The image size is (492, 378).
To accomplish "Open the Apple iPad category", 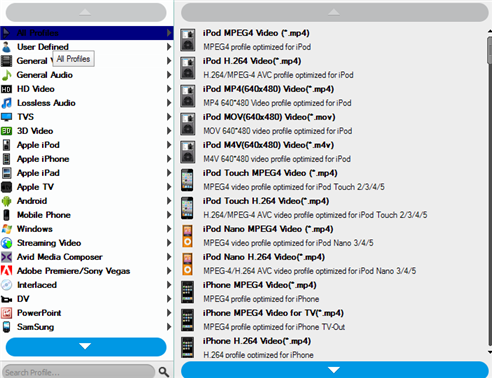I will (x=87, y=173).
